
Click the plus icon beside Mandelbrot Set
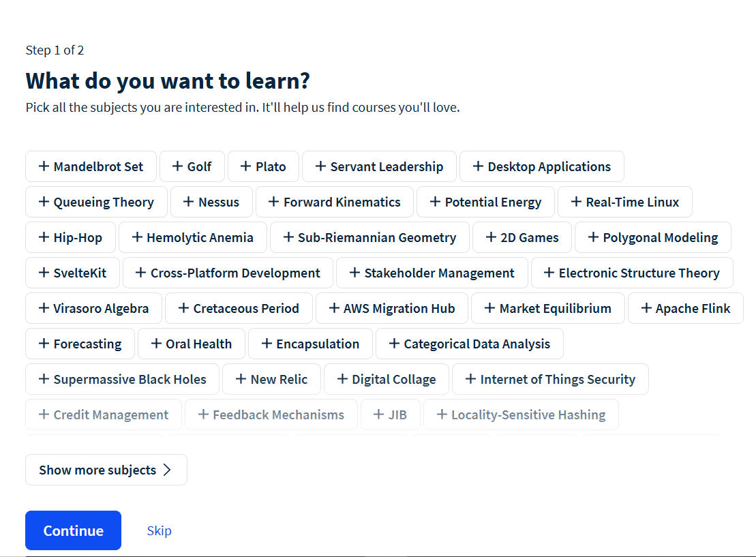(44, 166)
